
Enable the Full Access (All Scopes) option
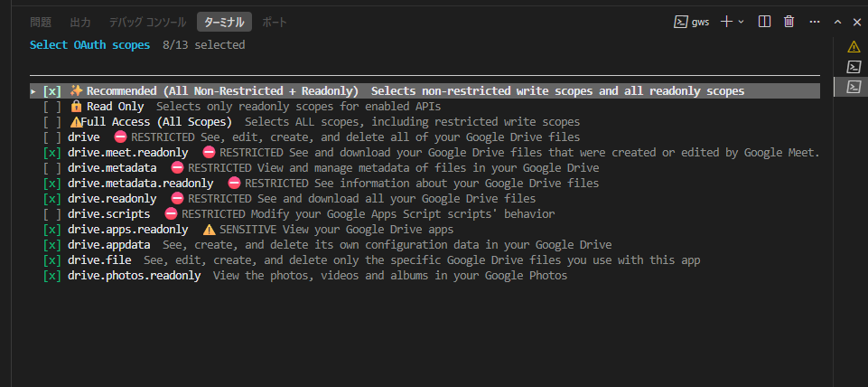[x=52, y=121]
